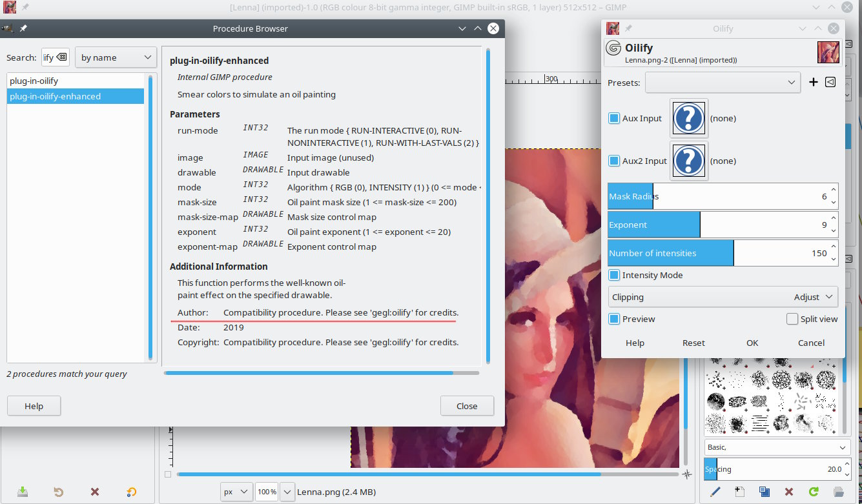Click the 100% zoom input field
The image size is (862, 504).
click(x=267, y=492)
